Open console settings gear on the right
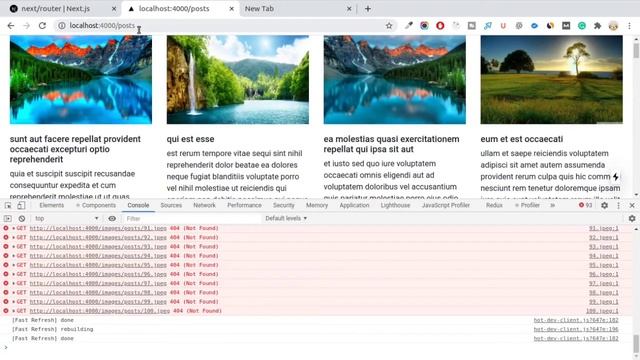 pyautogui.click(x=632, y=218)
